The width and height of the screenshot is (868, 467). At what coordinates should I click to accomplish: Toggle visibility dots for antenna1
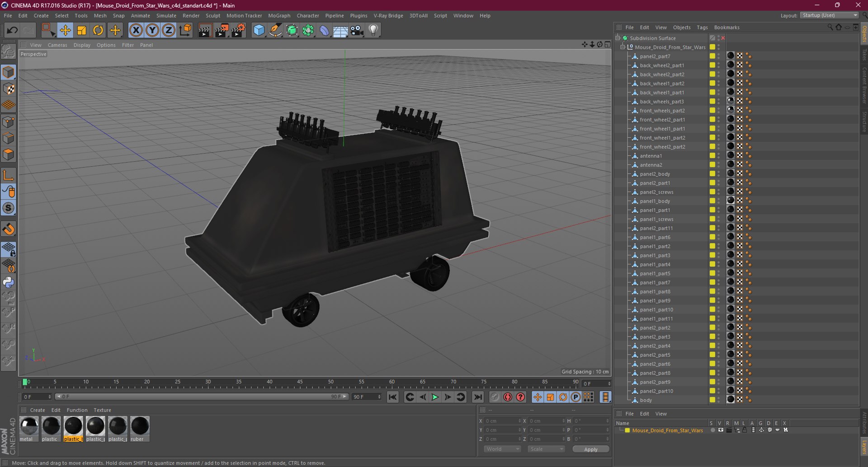click(718, 156)
